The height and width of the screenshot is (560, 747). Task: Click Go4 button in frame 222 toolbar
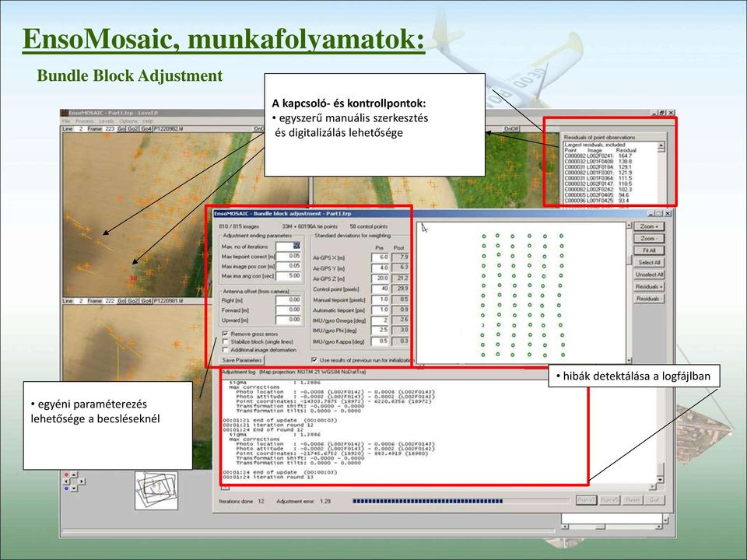point(146,301)
